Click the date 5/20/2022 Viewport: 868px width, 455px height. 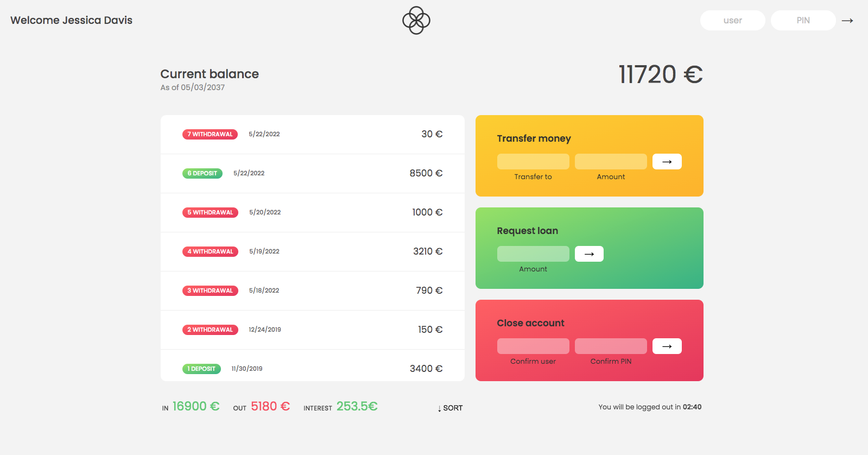coord(265,212)
